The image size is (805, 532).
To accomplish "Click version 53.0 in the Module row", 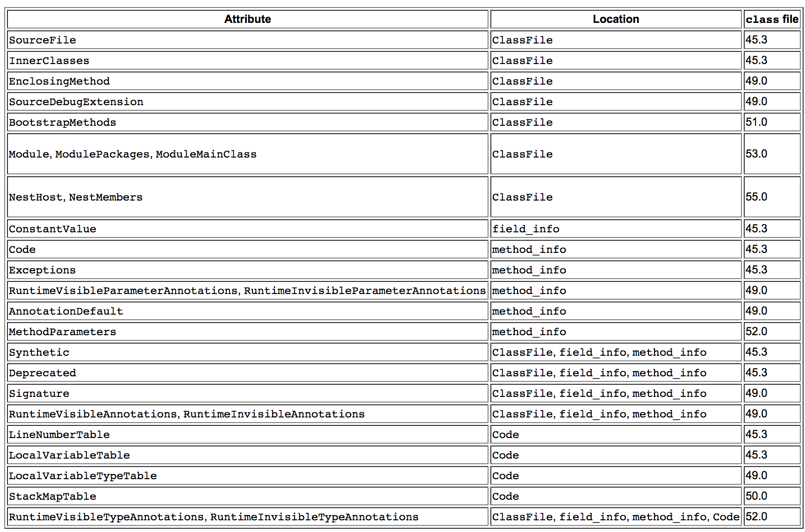I will pos(772,154).
